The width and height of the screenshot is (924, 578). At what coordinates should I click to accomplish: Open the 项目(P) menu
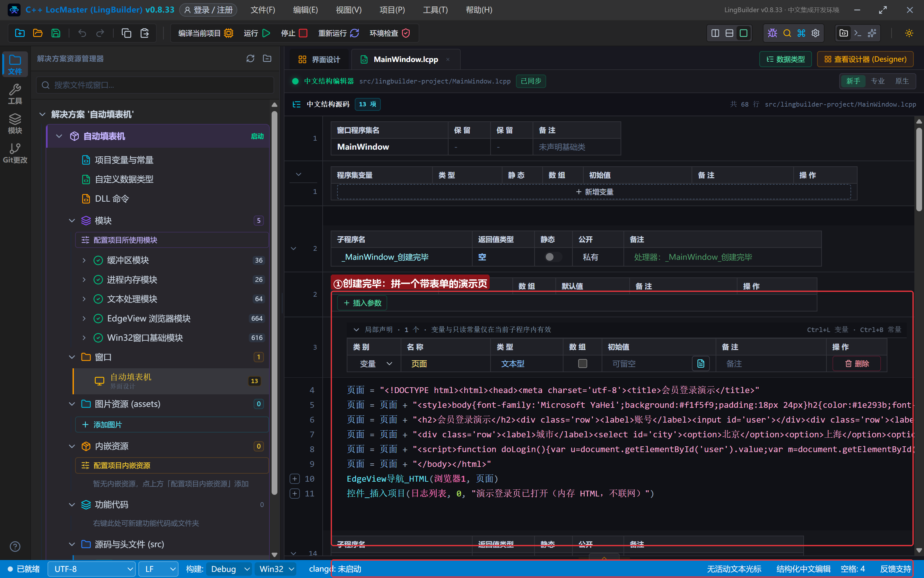(x=392, y=10)
